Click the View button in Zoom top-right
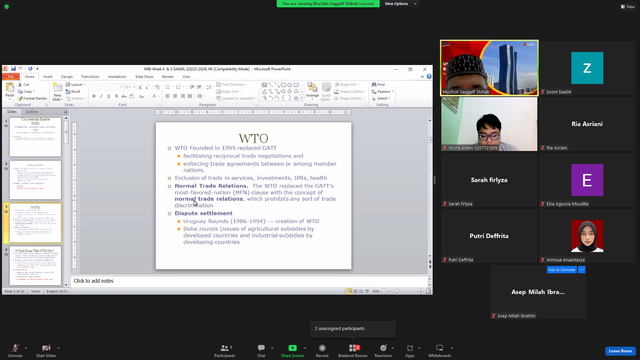This screenshot has height=360, width=640. click(x=628, y=7)
